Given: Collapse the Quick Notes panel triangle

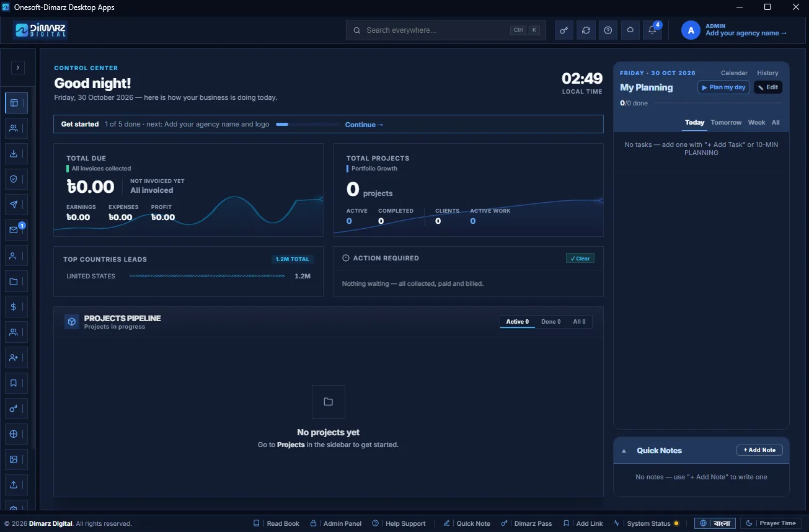Looking at the screenshot, I should 624,451.
